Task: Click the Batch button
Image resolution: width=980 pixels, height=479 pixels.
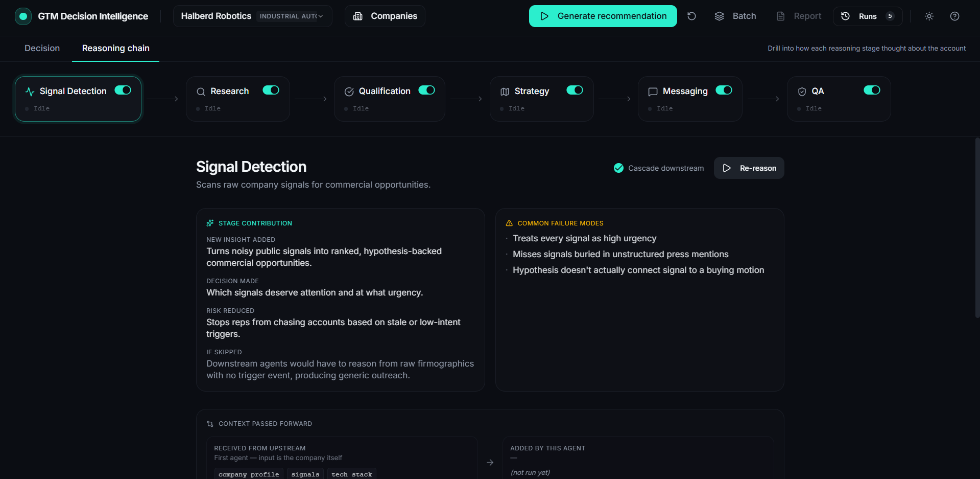Action: [735, 16]
